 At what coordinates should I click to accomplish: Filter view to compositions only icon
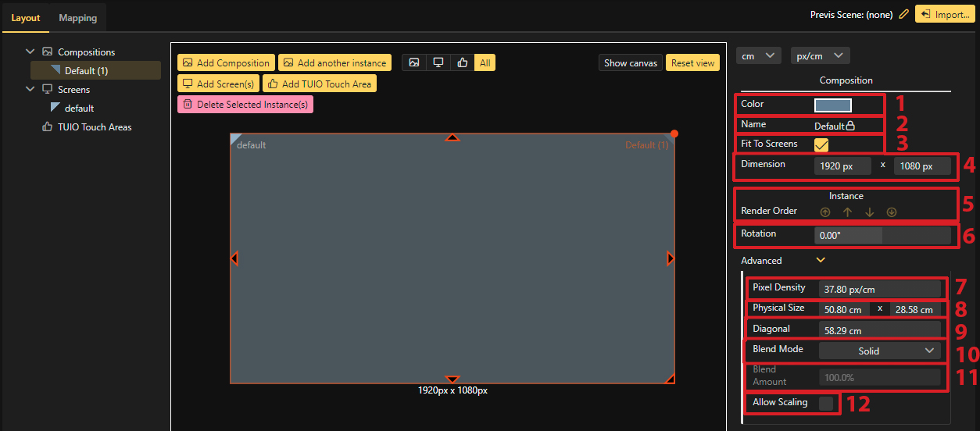[x=414, y=63]
